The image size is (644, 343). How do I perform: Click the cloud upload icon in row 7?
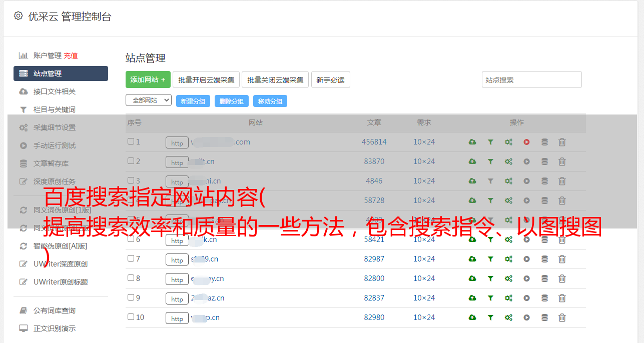[x=472, y=259]
